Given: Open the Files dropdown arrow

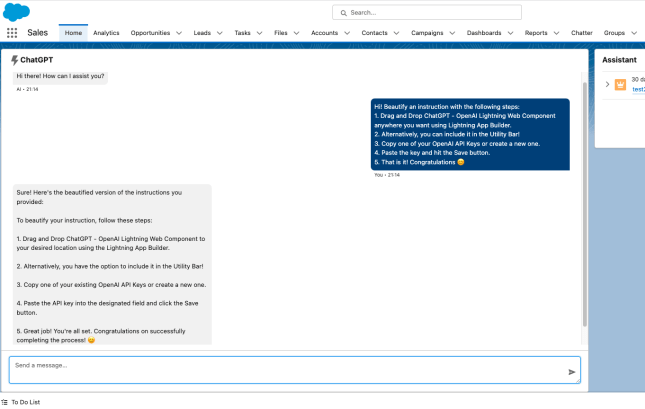Looking at the screenshot, I should (x=296, y=33).
